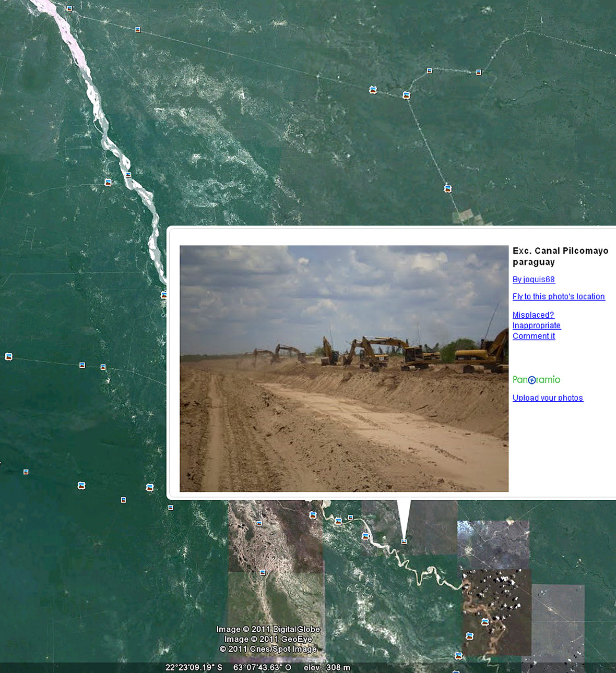The image size is (616, 673).
Task: Click the "Exc. Canal Pilcomayo paraguay" title
Action: pos(560,256)
